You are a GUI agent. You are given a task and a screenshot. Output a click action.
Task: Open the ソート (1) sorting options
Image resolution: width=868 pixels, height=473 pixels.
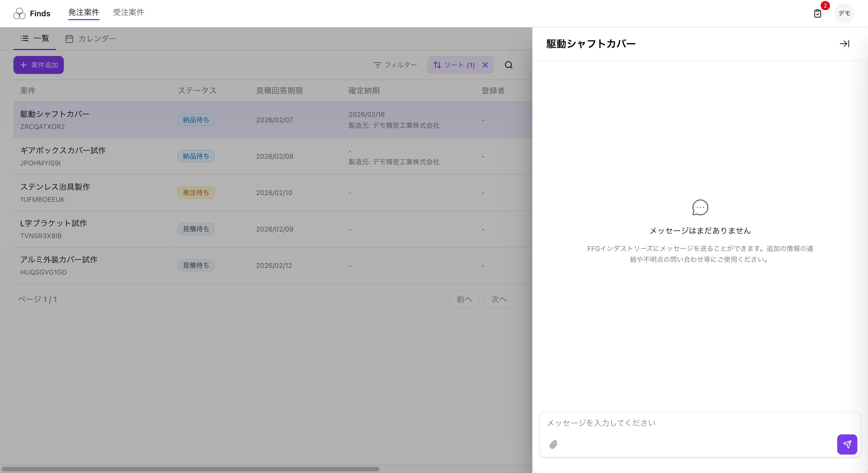coord(454,65)
